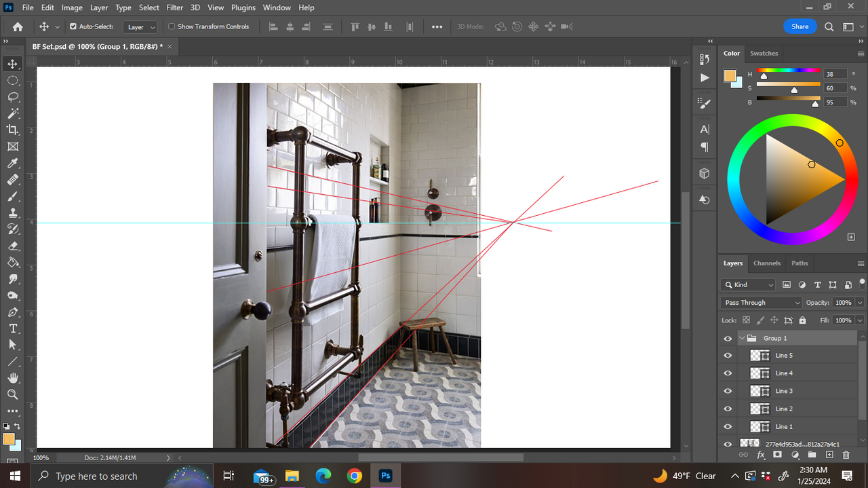Viewport: 868px width, 488px height.
Task: Switch to the Paths tab
Action: [x=800, y=263]
